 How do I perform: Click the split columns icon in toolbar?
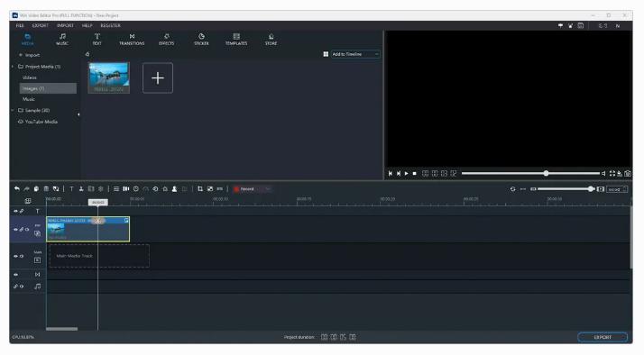(126, 189)
